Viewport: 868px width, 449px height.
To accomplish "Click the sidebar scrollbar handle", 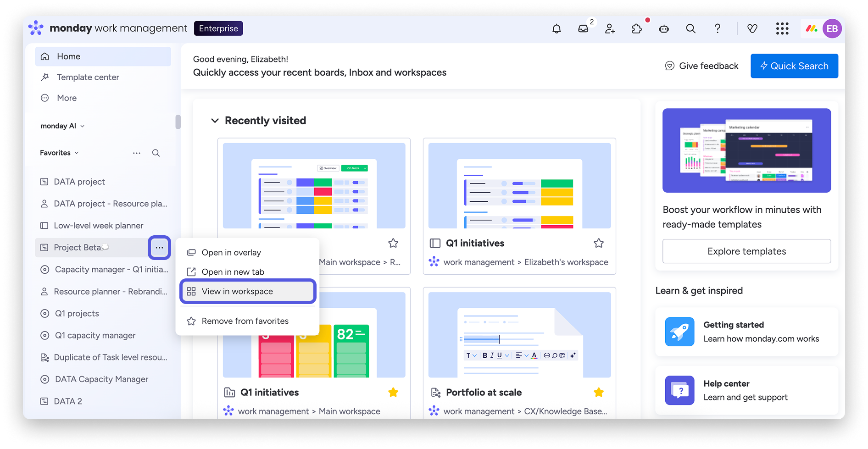I will 178,122.
